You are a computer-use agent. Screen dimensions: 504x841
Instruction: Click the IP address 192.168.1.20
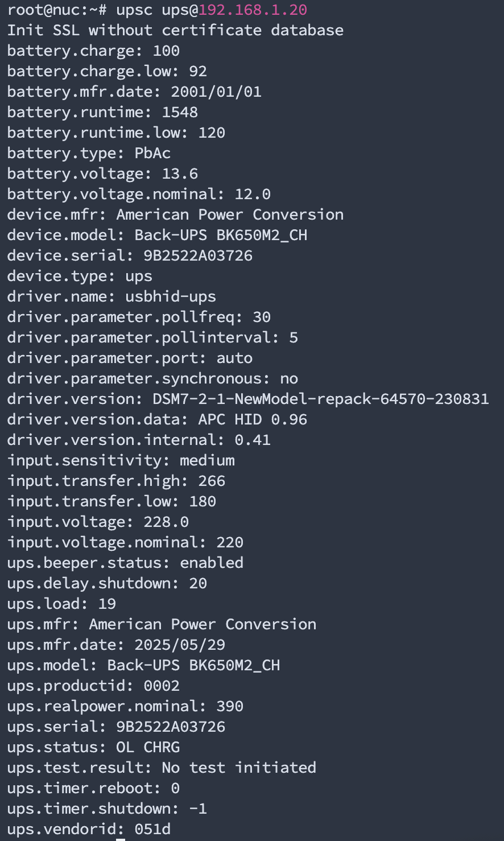[x=253, y=10]
